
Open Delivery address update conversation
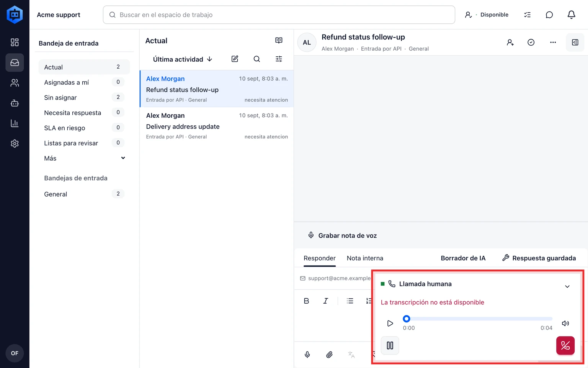click(x=217, y=126)
